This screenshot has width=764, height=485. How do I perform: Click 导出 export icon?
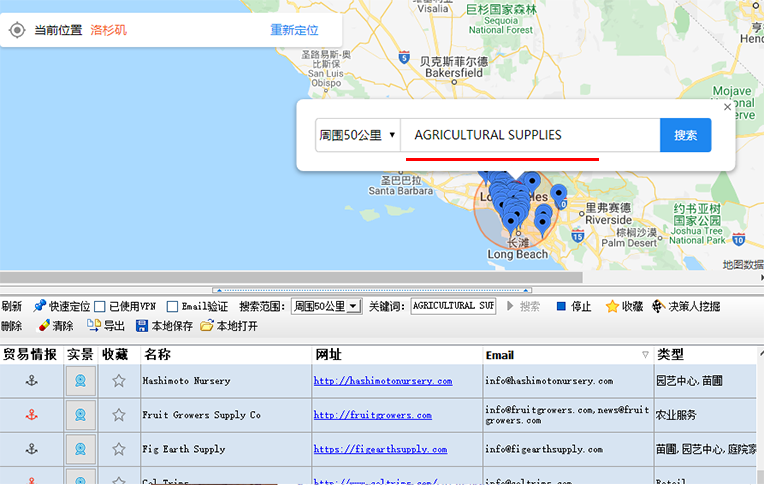[94, 326]
